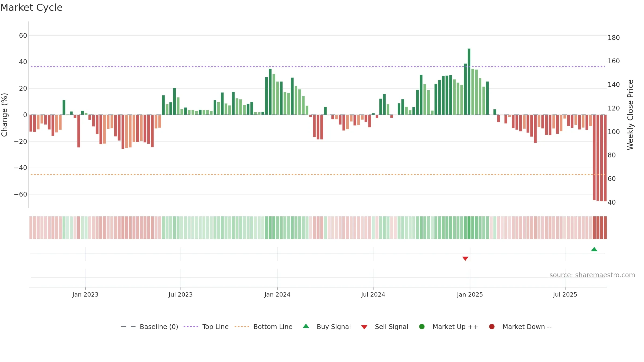Click the Jul 2024 axis label

coord(373,295)
